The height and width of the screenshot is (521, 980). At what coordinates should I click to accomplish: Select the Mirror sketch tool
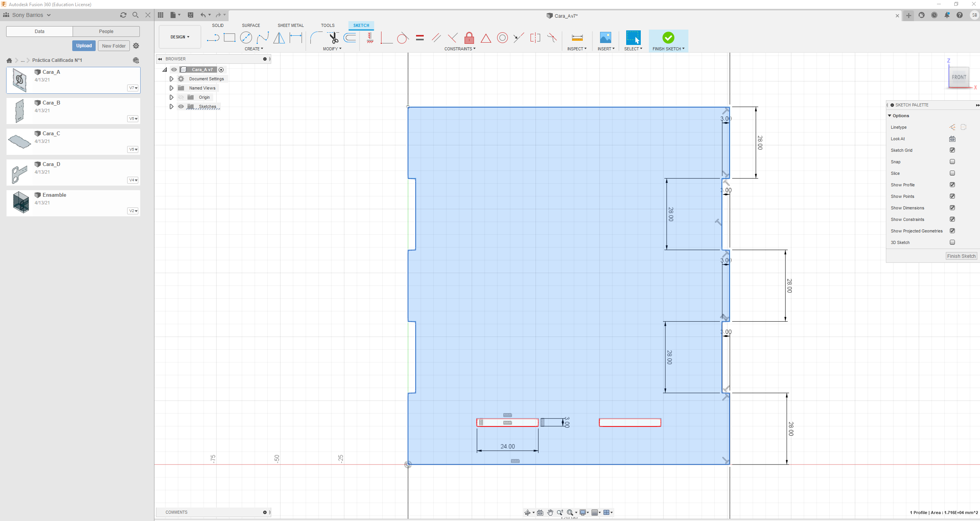click(x=279, y=38)
